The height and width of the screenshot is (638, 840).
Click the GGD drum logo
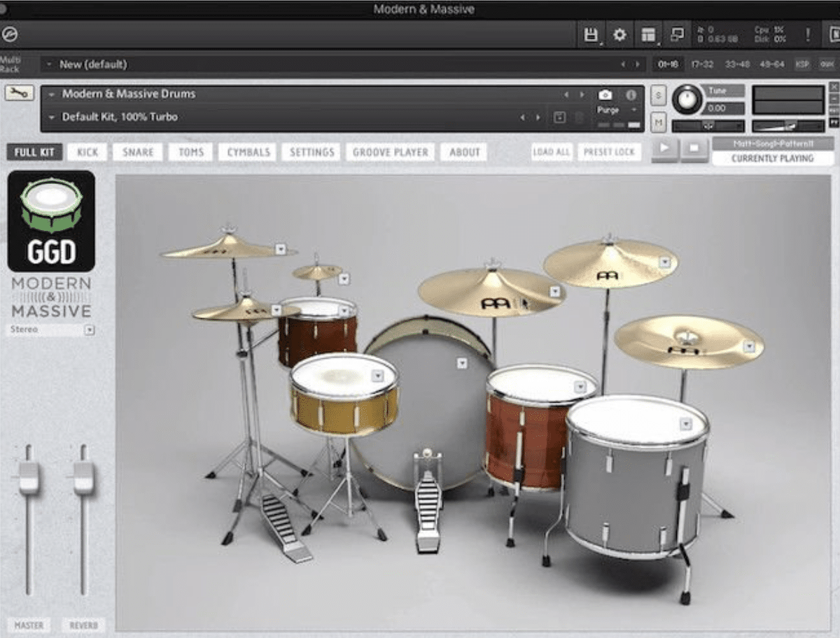51,221
